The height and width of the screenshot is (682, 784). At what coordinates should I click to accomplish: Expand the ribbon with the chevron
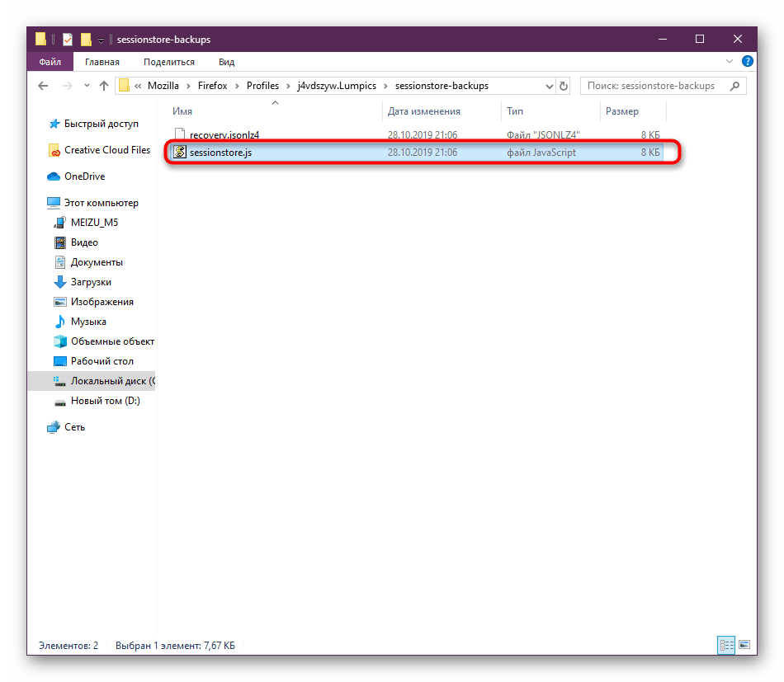[x=729, y=61]
